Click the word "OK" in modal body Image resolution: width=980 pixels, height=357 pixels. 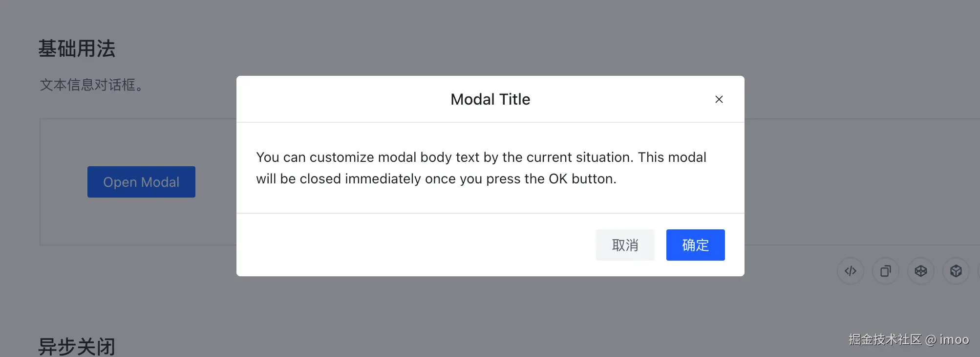point(557,179)
